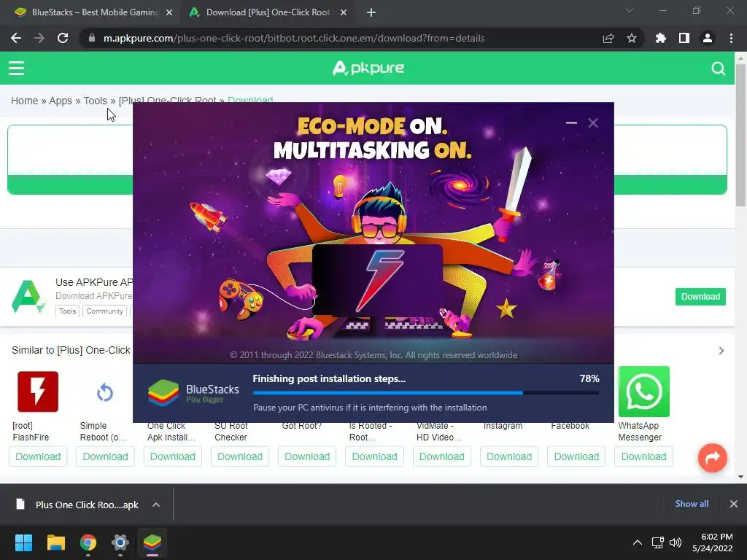Click the green APKPure Download button
This screenshot has height=560, width=747.
tap(700, 297)
